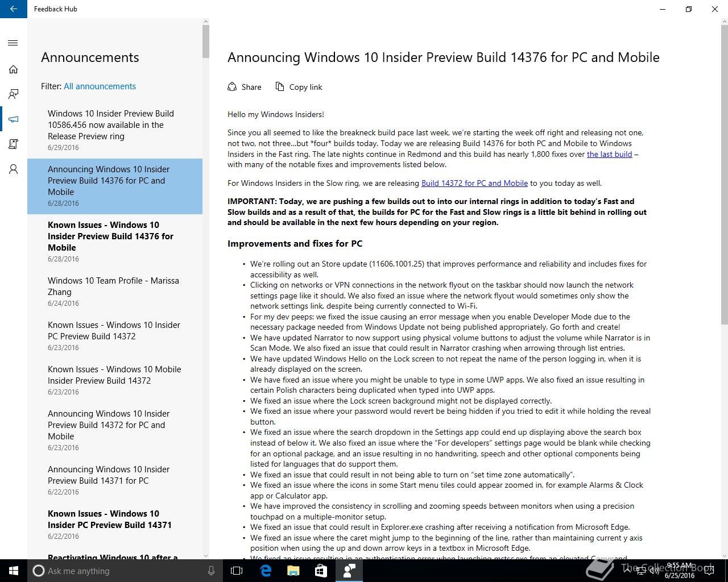Select the Announcements megaphone icon
This screenshot has height=582, width=728.
coord(14,119)
